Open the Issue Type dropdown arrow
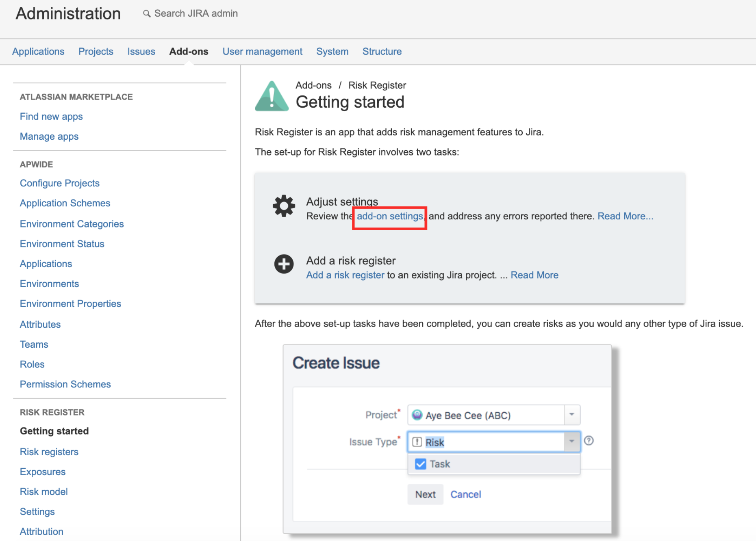 point(571,441)
